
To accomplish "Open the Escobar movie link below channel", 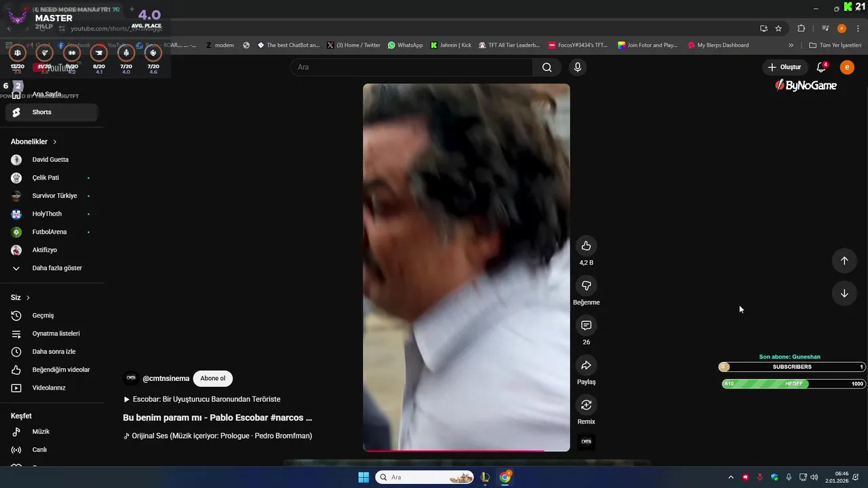I will pyautogui.click(x=201, y=399).
